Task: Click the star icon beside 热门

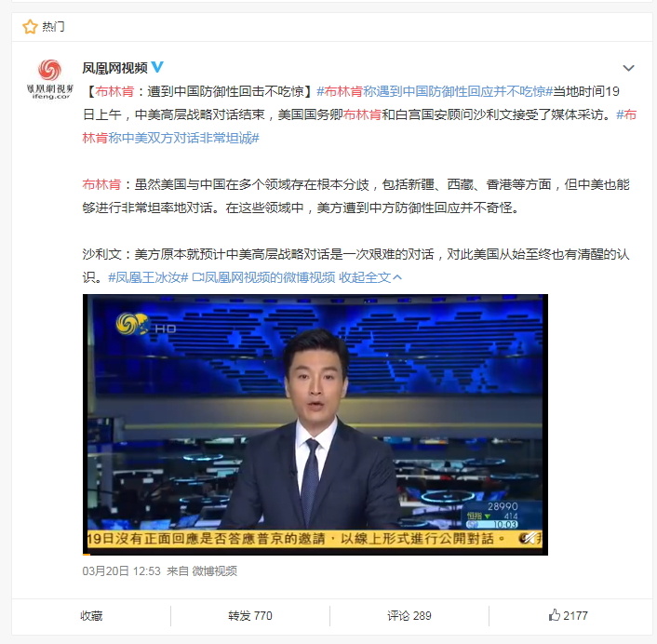Action: 30,27
